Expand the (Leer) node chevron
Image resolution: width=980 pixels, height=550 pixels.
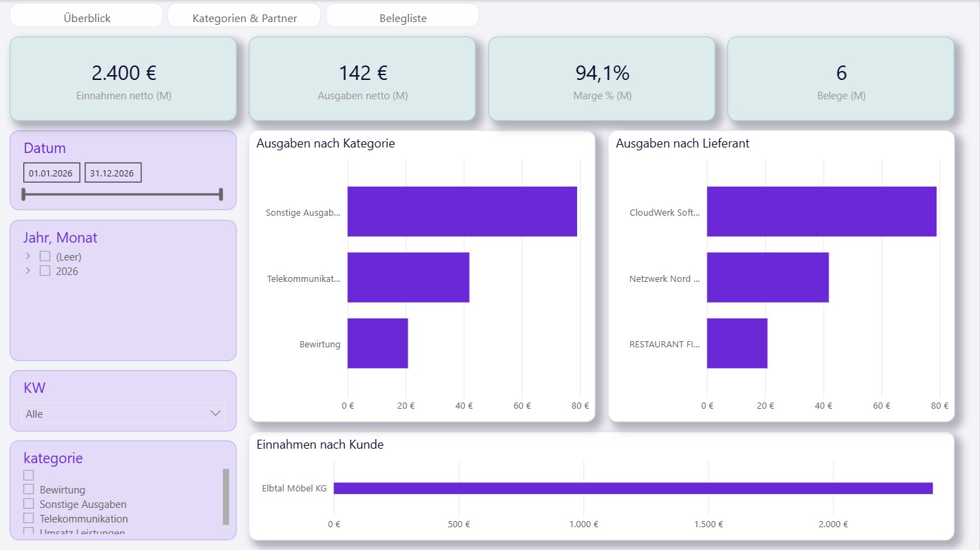pos(28,256)
